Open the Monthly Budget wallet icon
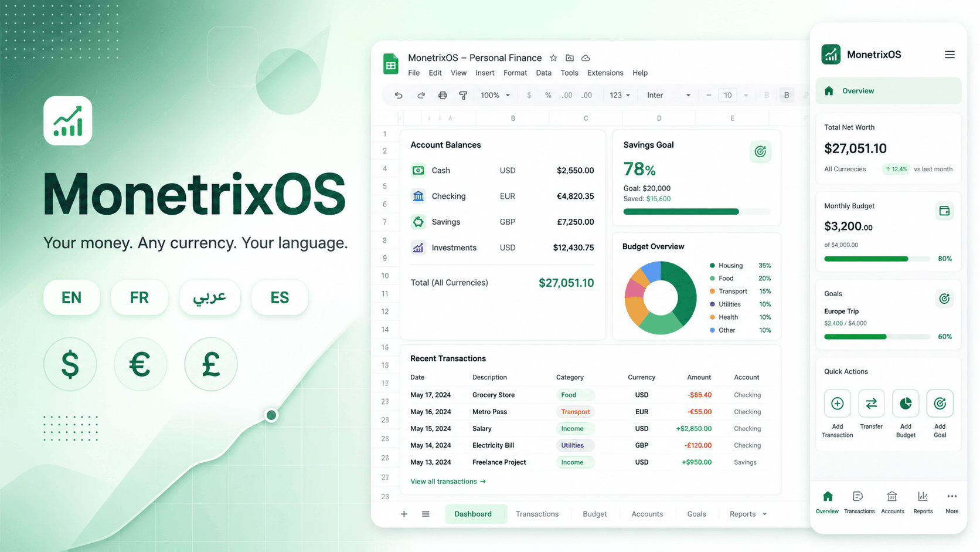The height and width of the screenshot is (552, 980). pos(944,211)
